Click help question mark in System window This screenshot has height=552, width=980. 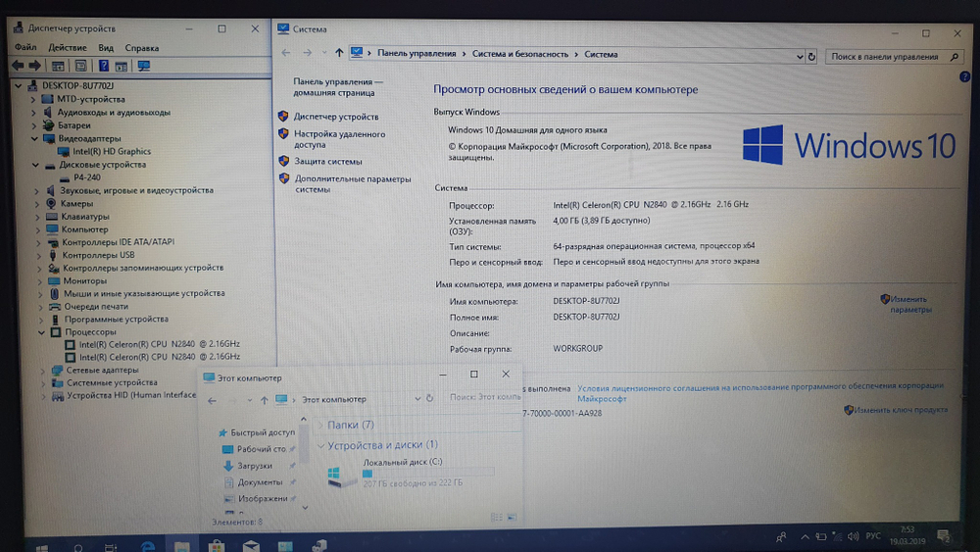point(964,76)
